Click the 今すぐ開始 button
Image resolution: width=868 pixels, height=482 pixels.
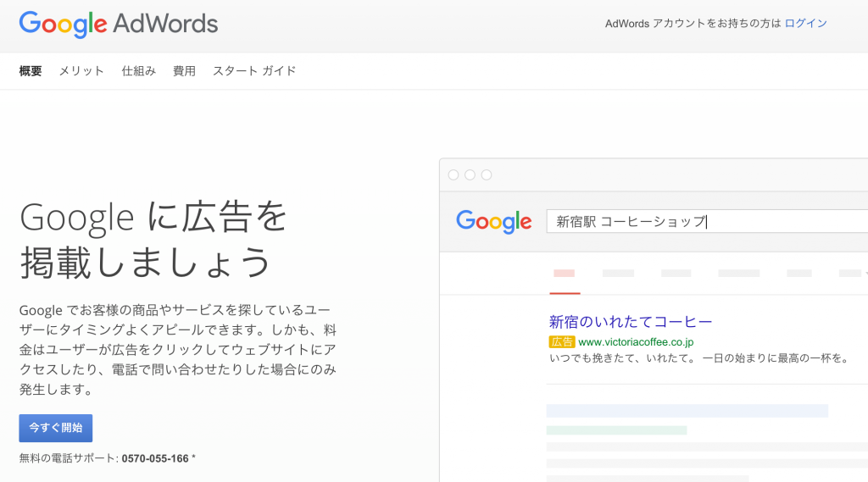pos(55,428)
